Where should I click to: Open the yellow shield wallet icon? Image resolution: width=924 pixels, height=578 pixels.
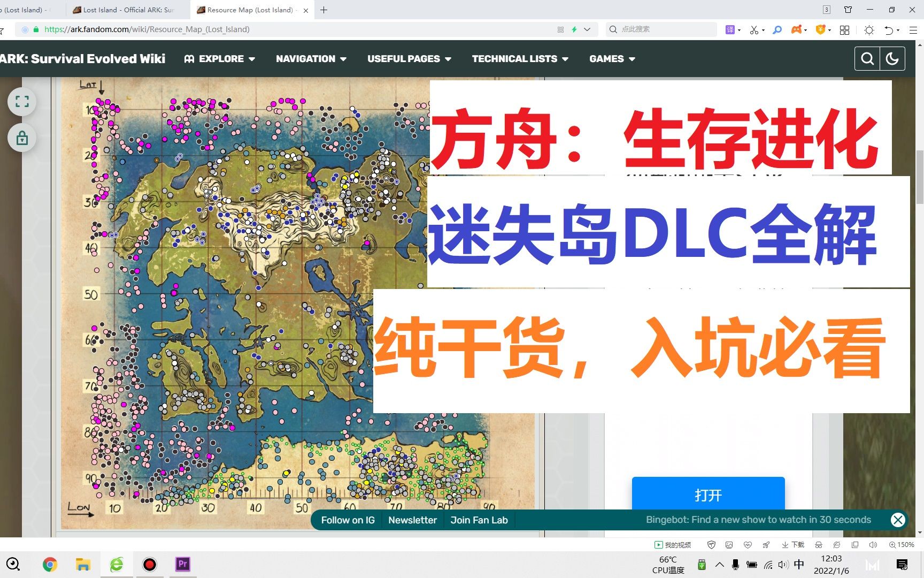[x=820, y=29]
